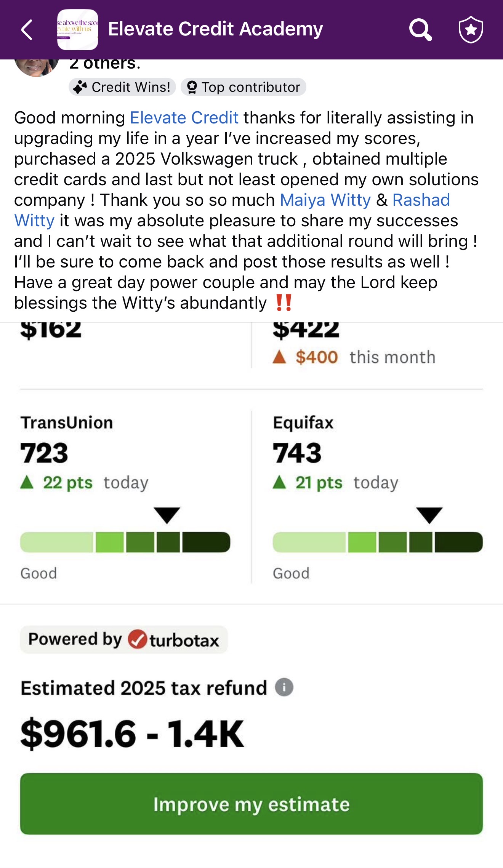This screenshot has width=503, height=868.
Task: Tap the Elevate Credit Academy group title
Action: click(x=215, y=29)
